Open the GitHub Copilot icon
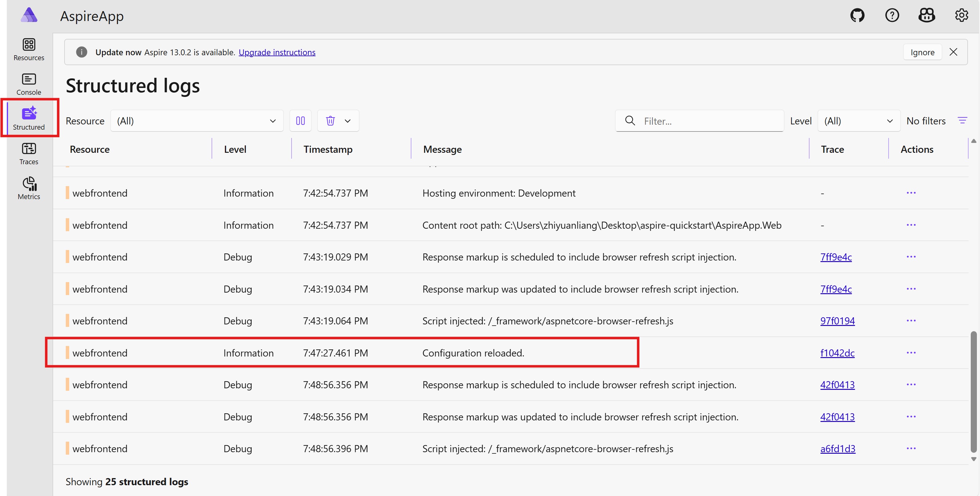Viewport: 980px width, 496px height. [926, 15]
